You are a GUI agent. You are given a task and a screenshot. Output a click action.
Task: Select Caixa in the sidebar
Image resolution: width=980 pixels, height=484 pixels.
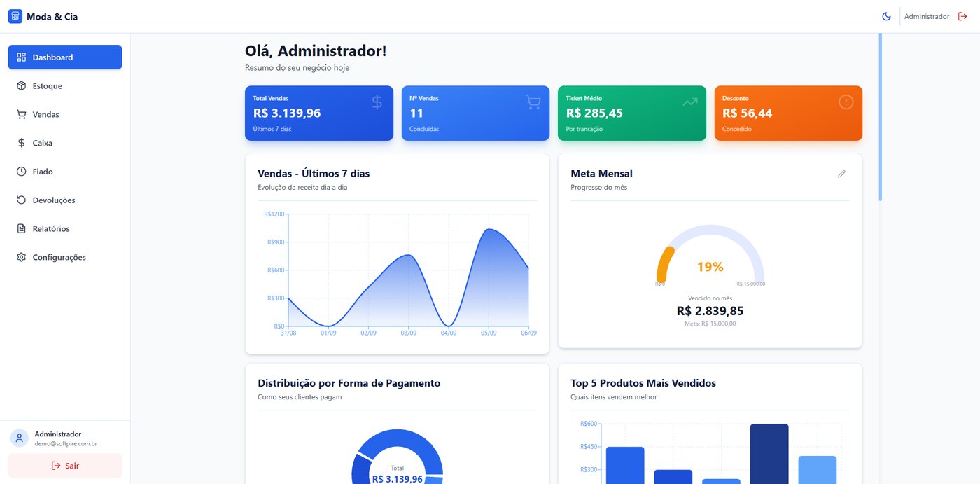click(65, 143)
